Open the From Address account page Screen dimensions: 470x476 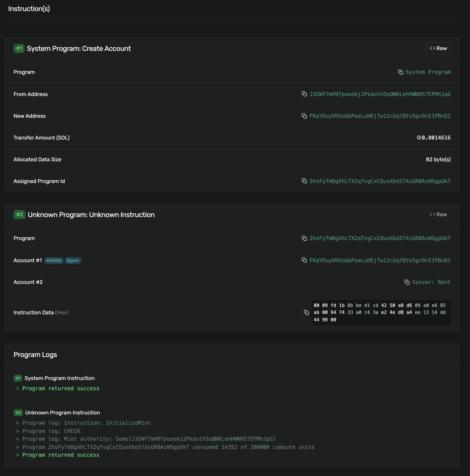tap(380, 94)
